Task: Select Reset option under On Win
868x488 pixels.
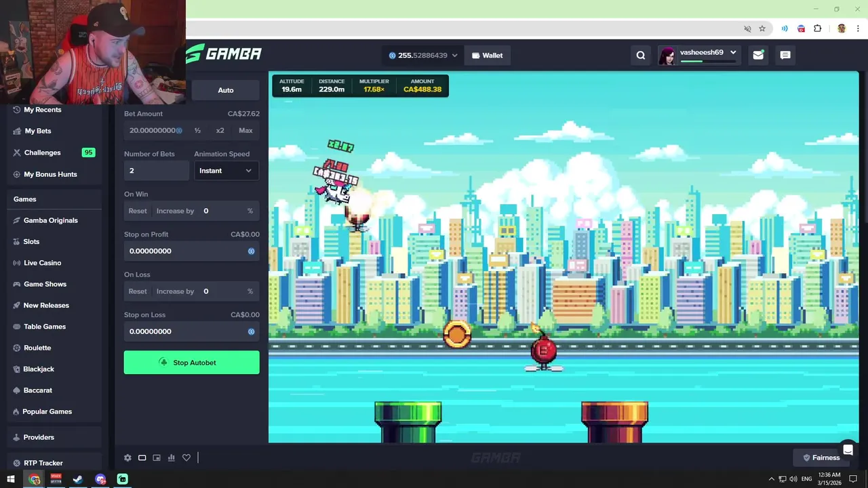Action: pyautogui.click(x=138, y=211)
